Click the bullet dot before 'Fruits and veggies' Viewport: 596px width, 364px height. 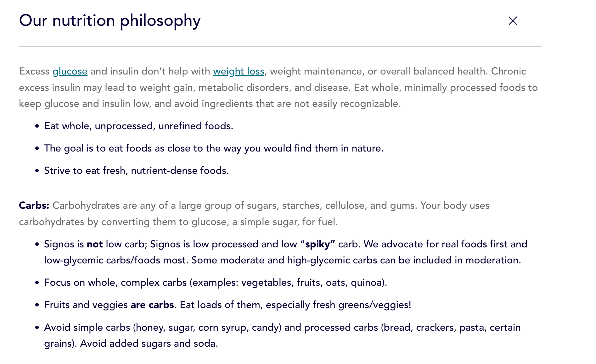point(37,305)
